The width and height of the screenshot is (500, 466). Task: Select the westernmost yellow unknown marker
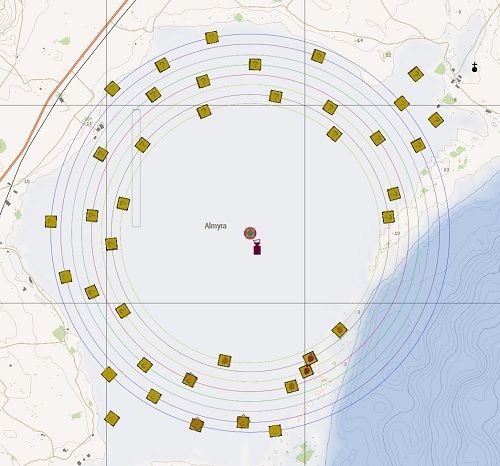tap(51, 222)
